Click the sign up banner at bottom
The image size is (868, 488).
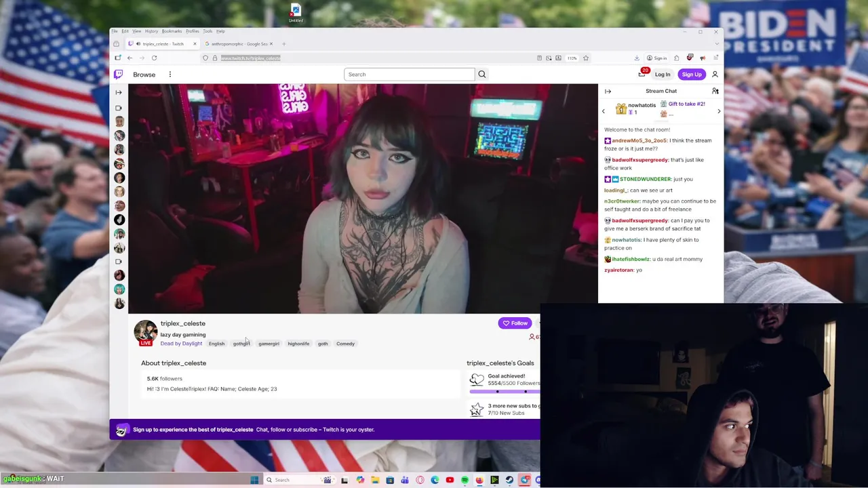point(325,430)
